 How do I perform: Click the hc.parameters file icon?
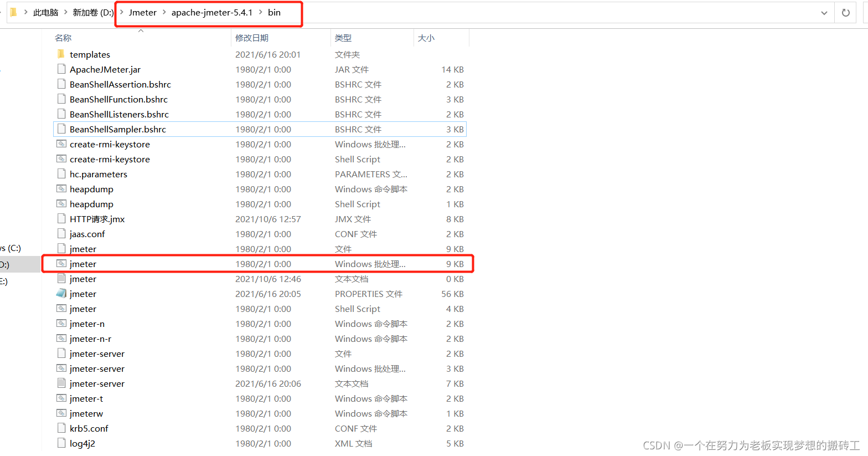61,174
